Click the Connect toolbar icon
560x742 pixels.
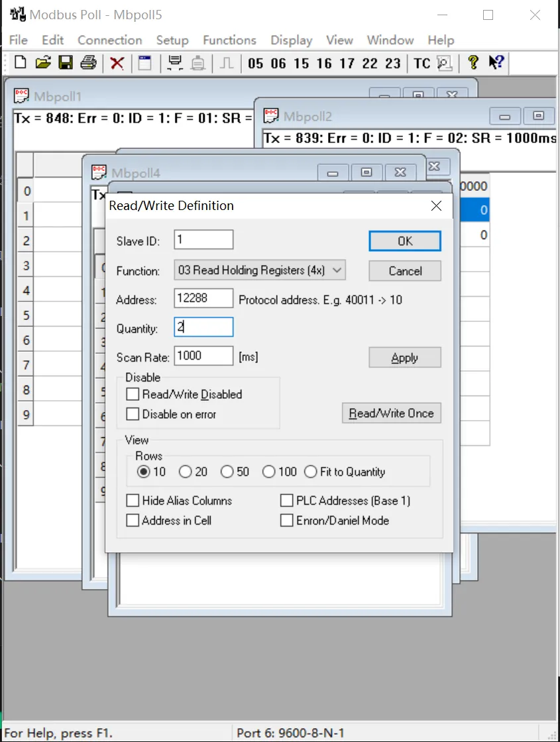click(x=175, y=62)
